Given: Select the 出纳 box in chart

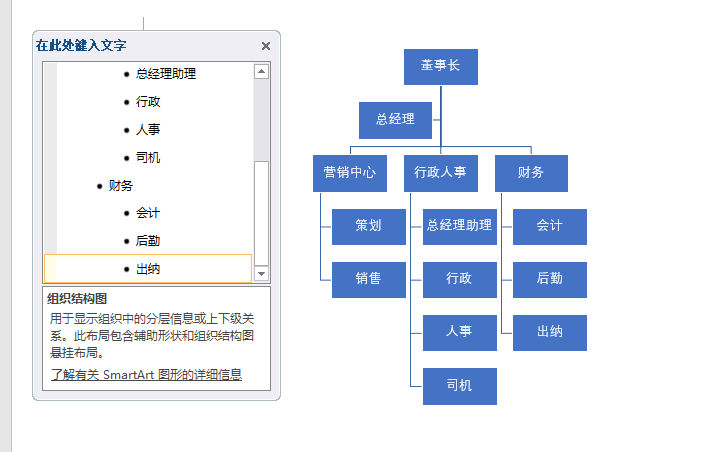Looking at the screenshot, I should click(550, 333).
